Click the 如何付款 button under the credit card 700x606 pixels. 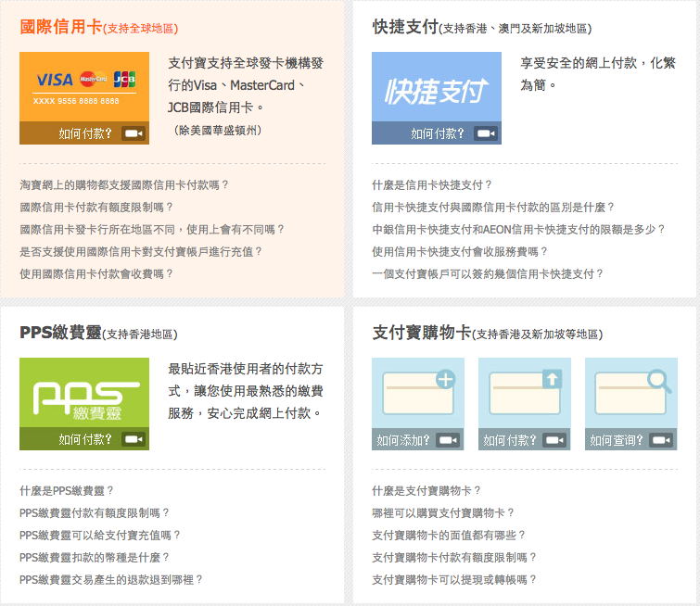(x=84, y=133)
